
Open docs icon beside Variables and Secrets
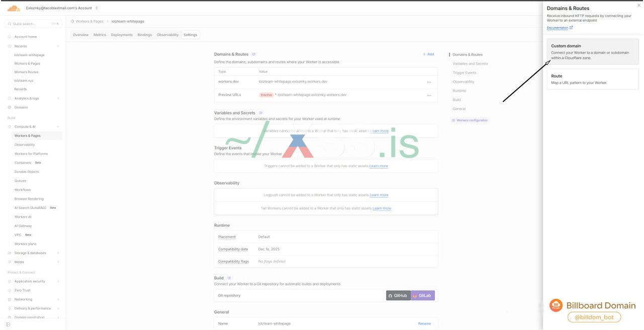261,113
